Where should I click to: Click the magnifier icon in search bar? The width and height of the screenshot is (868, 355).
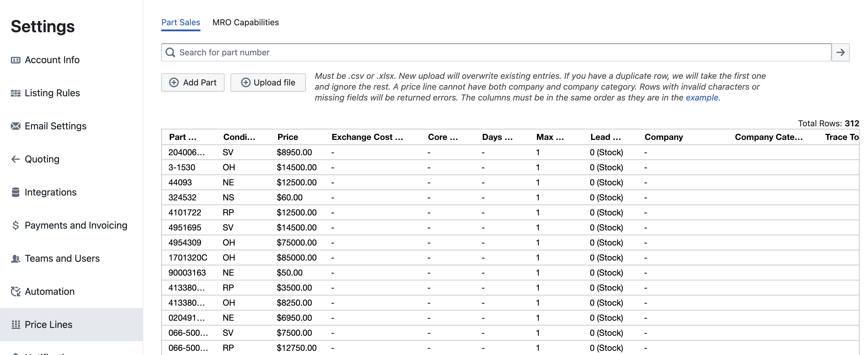tap(170, 52)
